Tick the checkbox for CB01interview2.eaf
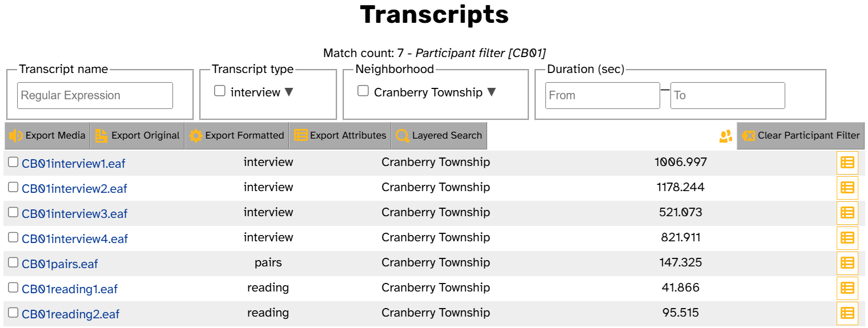The height and width of the screenshot is (328, 868). (x=13, y=187)
